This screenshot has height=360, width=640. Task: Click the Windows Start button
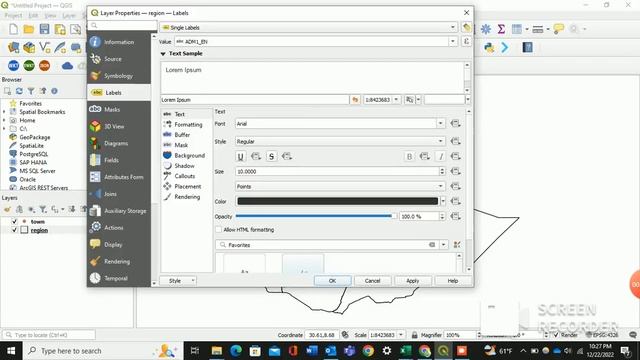11,351
